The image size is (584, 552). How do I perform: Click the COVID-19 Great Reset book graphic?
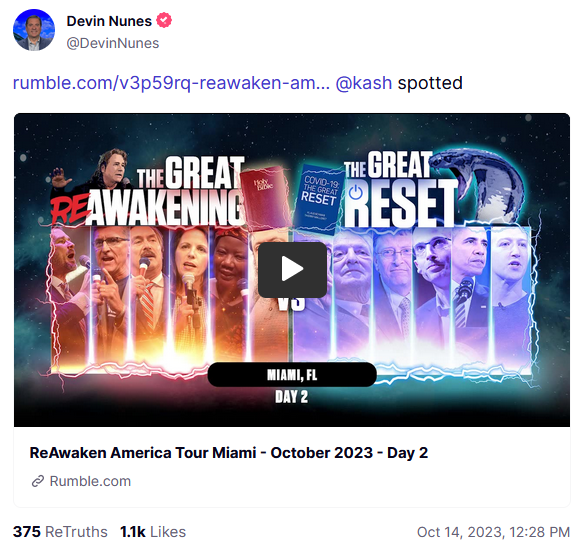[x=320, y=198]
